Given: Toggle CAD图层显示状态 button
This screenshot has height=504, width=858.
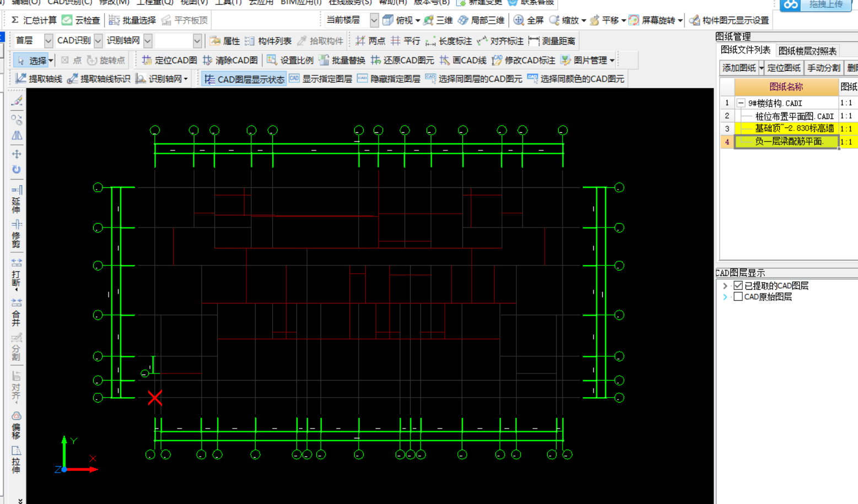Looking at the screenshot, I should (244, 79).
